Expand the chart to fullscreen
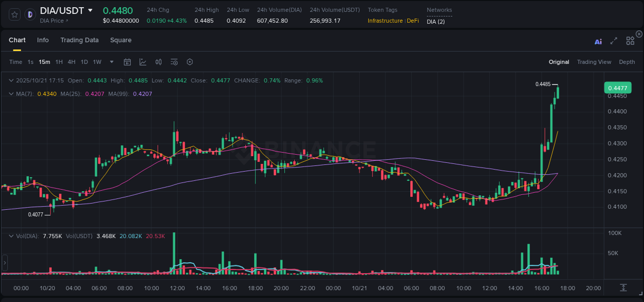 tap(614, 41)
